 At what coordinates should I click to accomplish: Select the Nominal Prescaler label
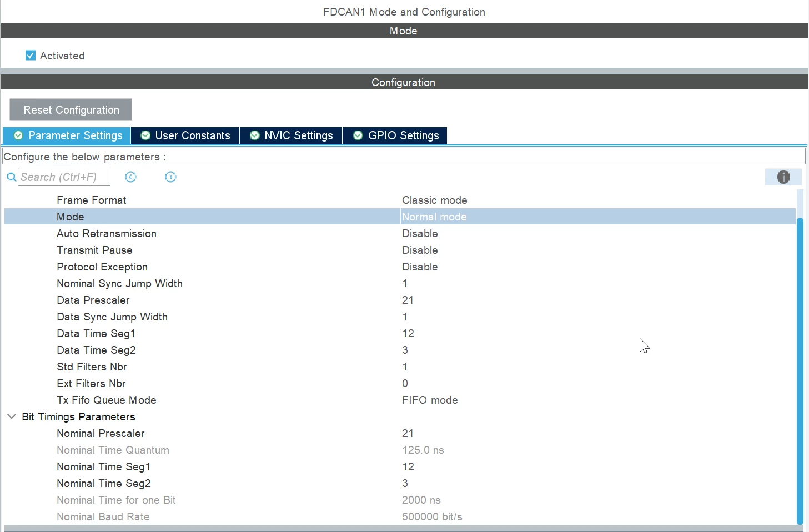[101, 433]
